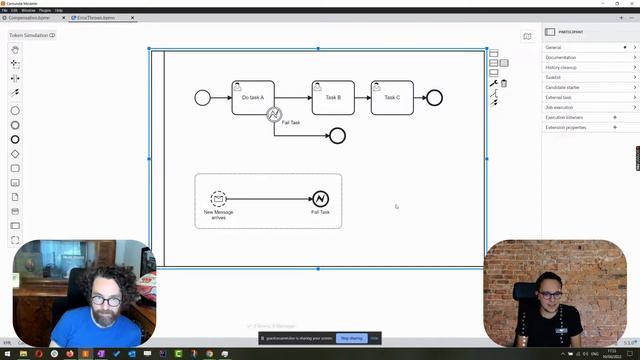Pick the data store reference from palette
Viewport: 640px width, 360px height.
[x=15, y=211]
